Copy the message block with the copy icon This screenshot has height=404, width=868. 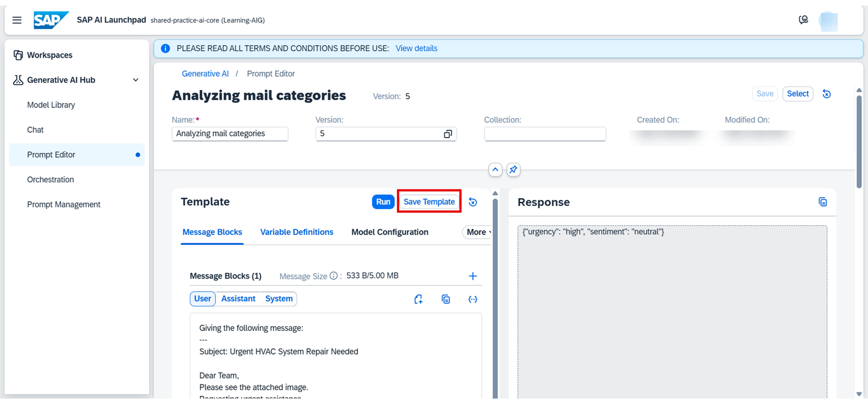click(x=446, y=299)
